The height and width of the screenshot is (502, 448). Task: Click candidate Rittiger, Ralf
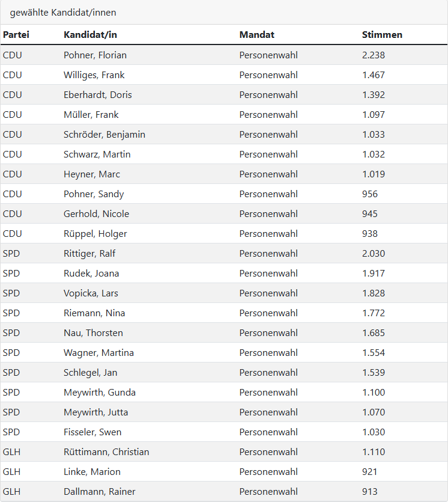click(89, 254)
